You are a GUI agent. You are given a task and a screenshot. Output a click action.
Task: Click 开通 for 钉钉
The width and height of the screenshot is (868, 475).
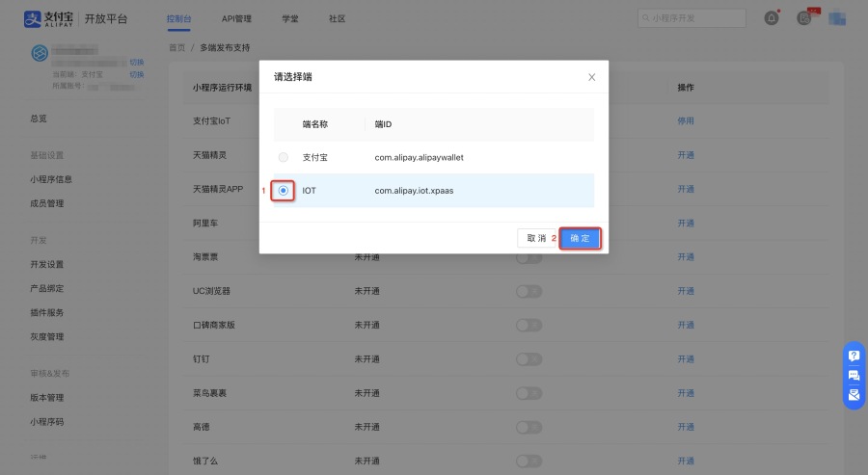(x=686, y=358)
